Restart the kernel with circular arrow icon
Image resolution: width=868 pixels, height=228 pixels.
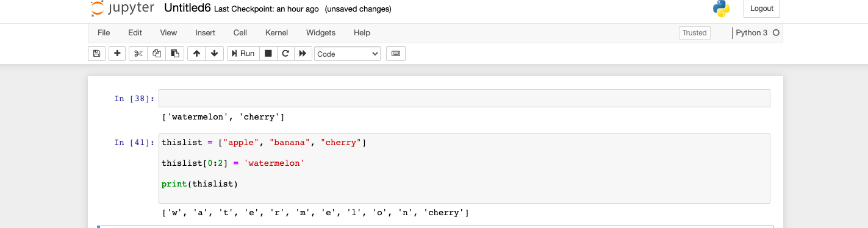(285, 54)
